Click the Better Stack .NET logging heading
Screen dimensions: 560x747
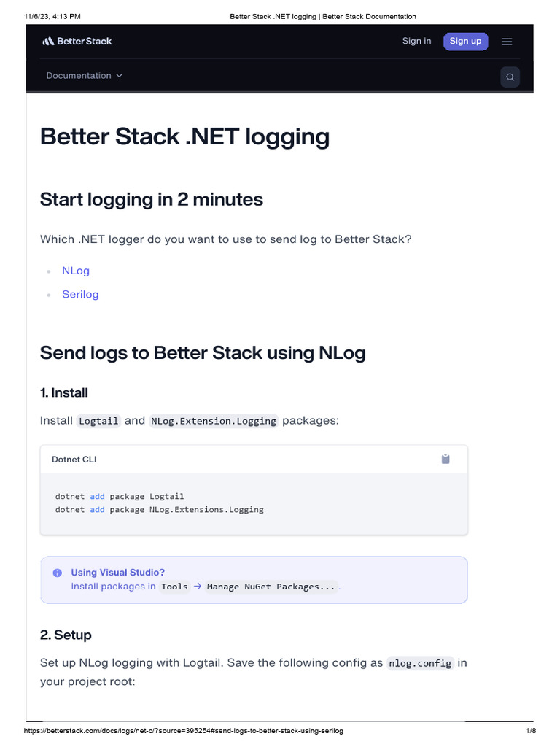(x=184, y=137)
